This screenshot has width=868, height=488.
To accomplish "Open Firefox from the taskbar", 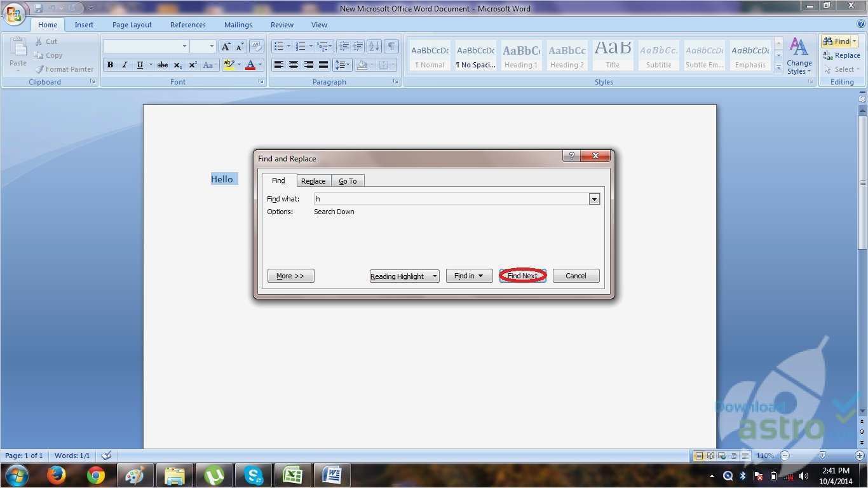I will [x=57, y=475].
